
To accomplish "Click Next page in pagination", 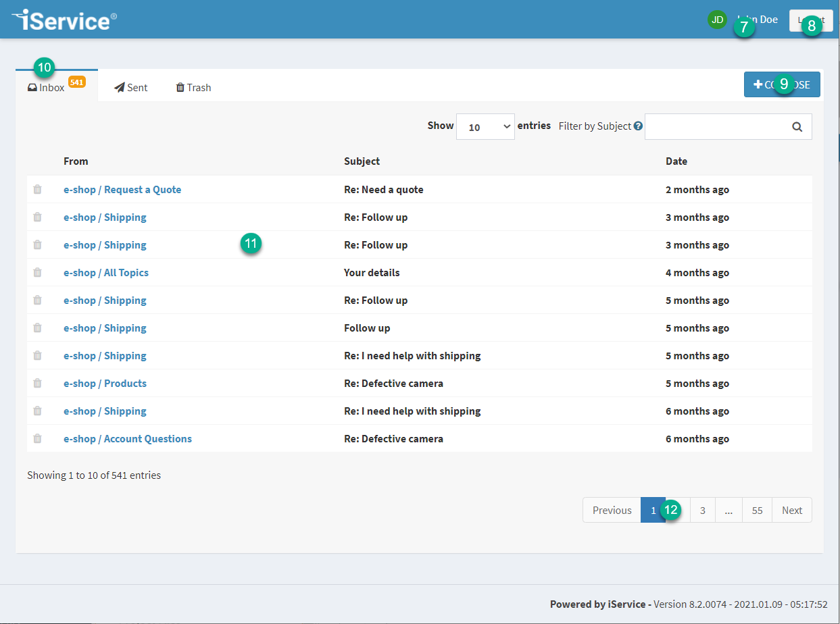I will [x=792, y=511].
